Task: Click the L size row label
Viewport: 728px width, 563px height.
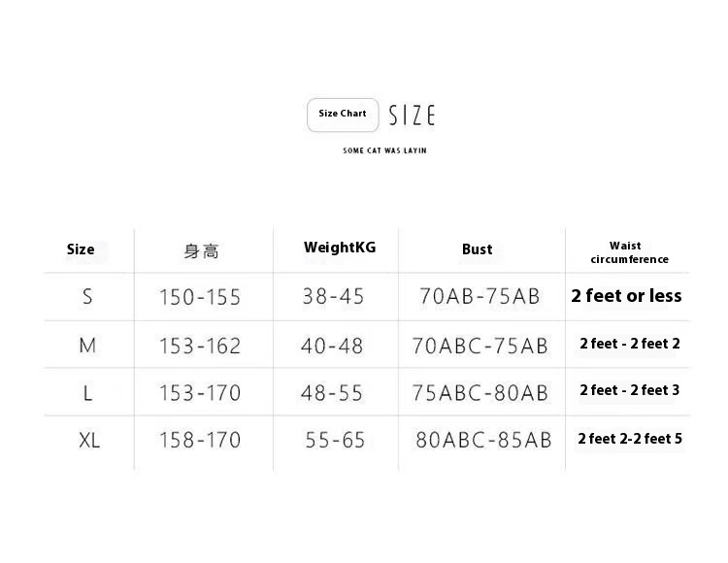Action: [87, 393]
